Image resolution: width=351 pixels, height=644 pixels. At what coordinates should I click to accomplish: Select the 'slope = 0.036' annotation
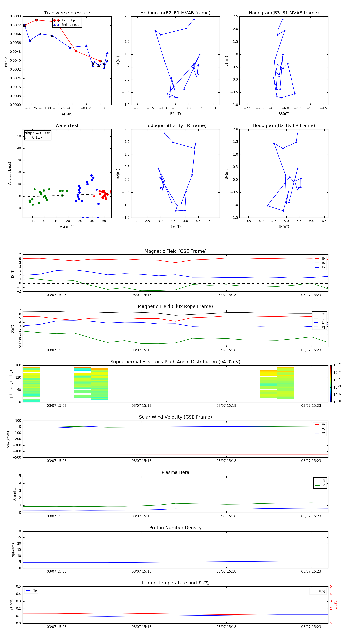coord(38,133)
